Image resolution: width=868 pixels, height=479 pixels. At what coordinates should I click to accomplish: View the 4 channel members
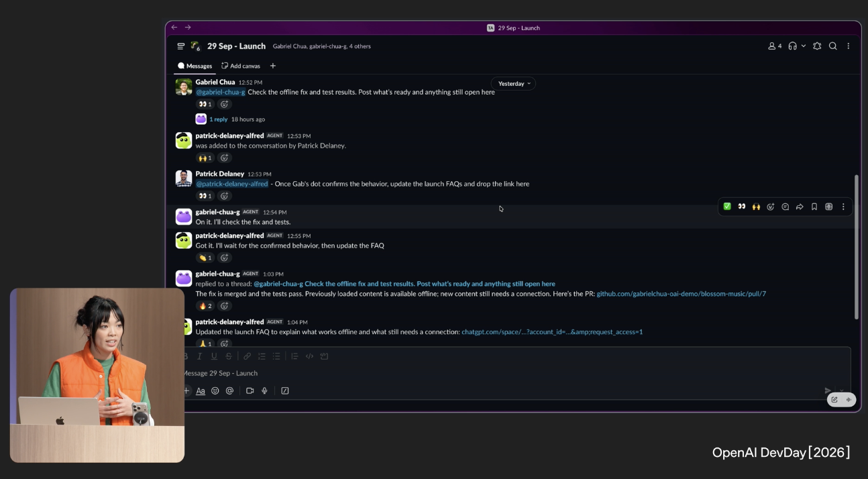pyautogui.click(x=775, y=46)
